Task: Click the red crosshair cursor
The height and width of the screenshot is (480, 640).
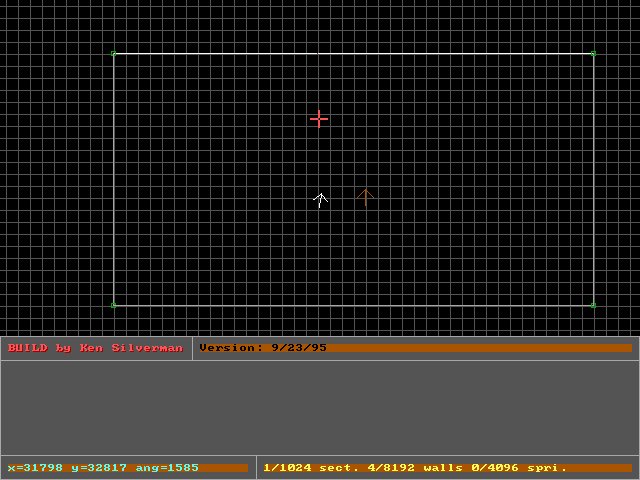Action: tap(319, 119)
